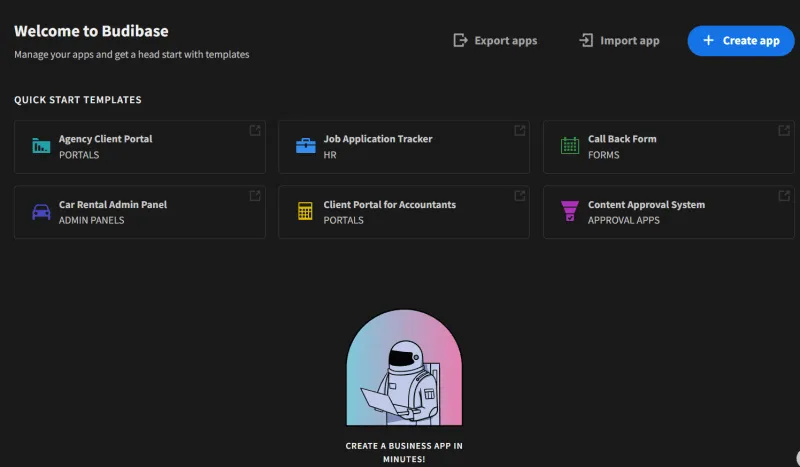Click the Job Application Tracker briefcase icon
This screenshot has height=467, width=800.
point(305,146)
